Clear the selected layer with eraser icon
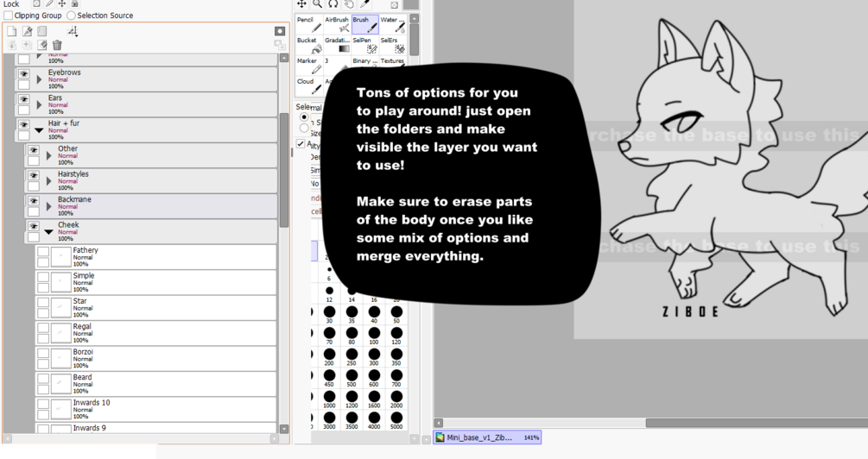This screenshot has height=459, width=868. pyautogui.click(x=42, y=46)
